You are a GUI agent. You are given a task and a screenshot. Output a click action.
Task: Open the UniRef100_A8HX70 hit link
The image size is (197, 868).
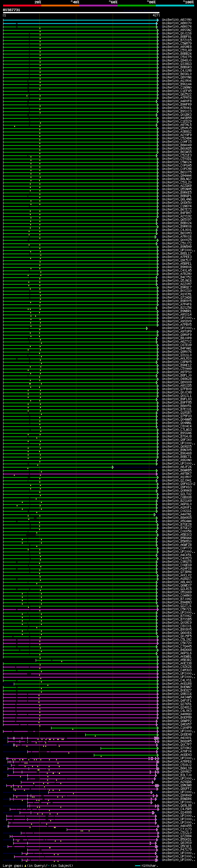click(x=177, y=23)
